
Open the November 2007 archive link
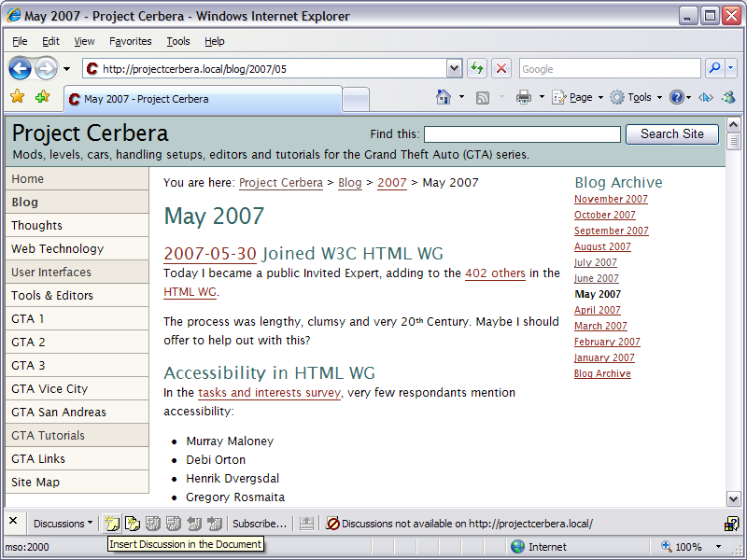[x=611, y=199]
